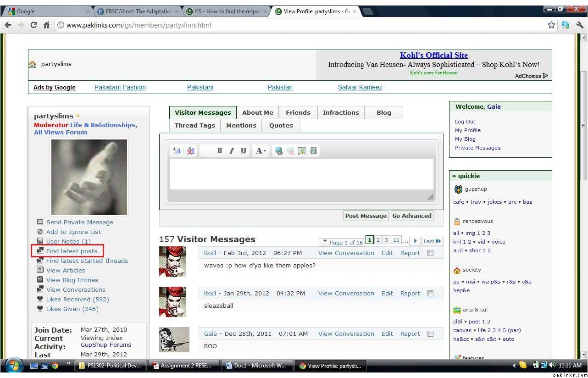This screenshot has width=588, height=378.
Task: Click the remove text formatting icon
Action: (190, 150)
